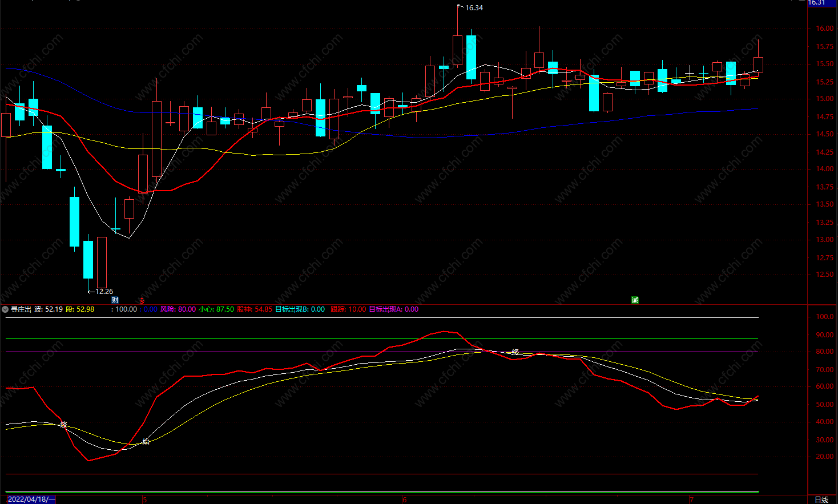Click the first 终 marker on the indicator line
Viewport: 838px width, 504px height.
click(x=63, y=425)
